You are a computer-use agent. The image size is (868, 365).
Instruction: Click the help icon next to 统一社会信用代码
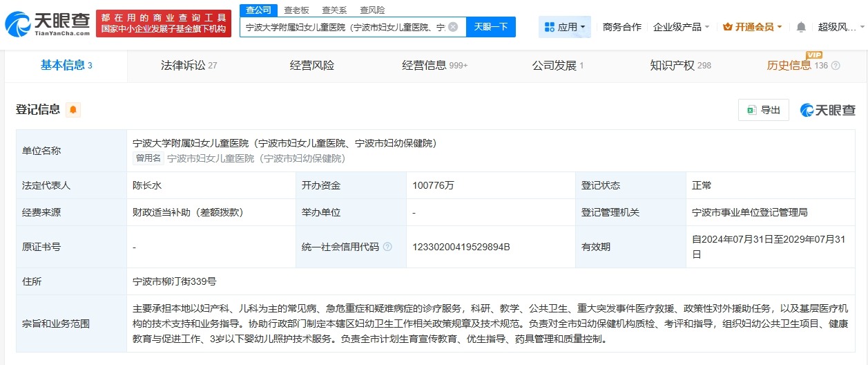click(387, 246)
